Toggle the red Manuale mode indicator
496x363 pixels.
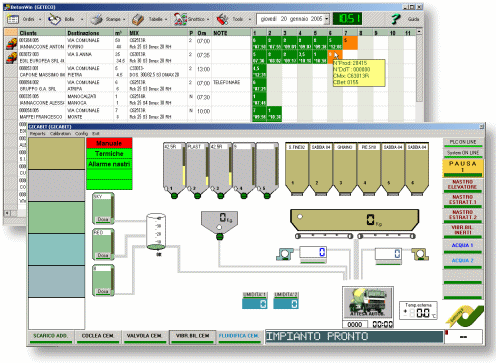(x=109, y=143)
